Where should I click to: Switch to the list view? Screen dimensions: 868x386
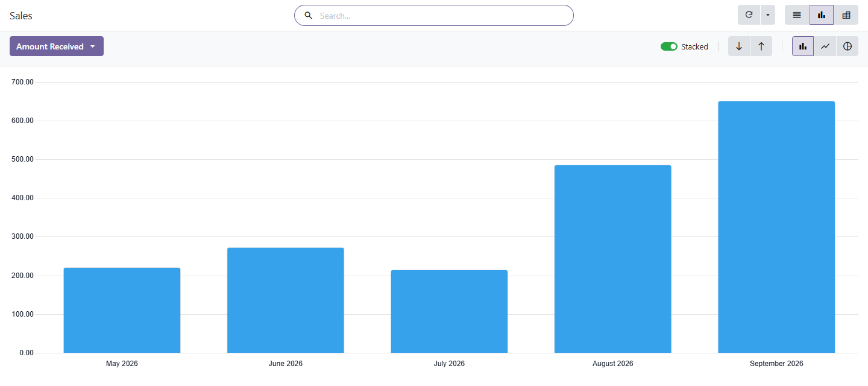tap(797, 15)
